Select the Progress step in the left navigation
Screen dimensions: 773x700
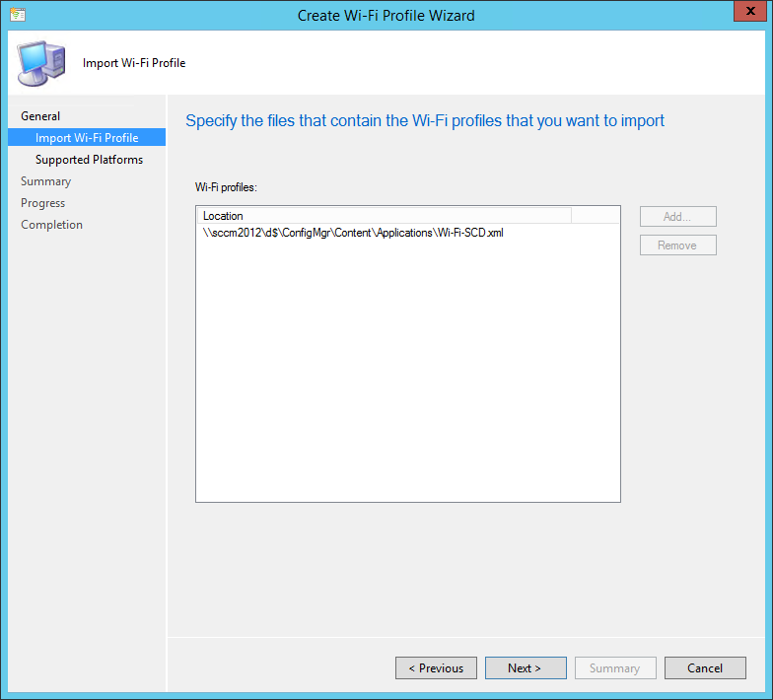coord(43,203)
